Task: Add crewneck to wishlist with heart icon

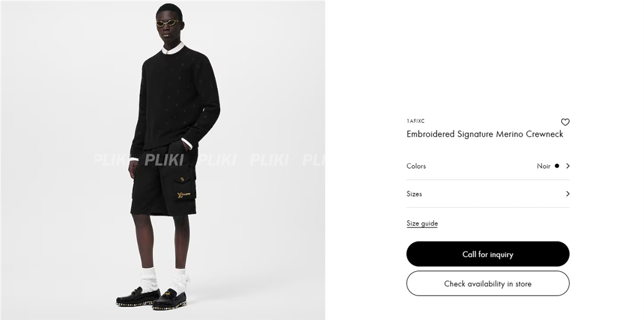Action: [565, 122]
